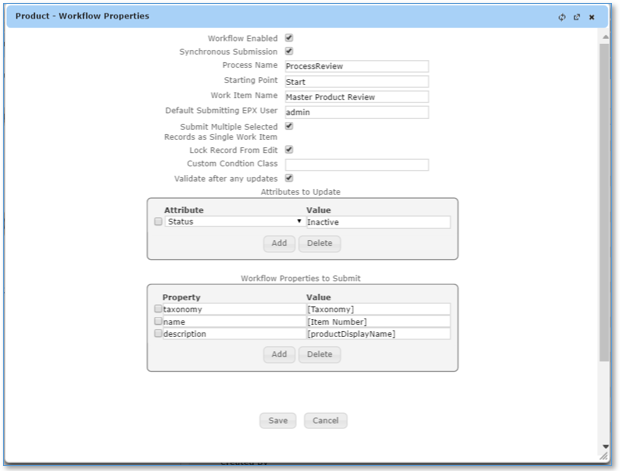The image size is (620, 471).
Task: Toggle the Workflow Enabled checkbox
Action: [x=289, y=38]
